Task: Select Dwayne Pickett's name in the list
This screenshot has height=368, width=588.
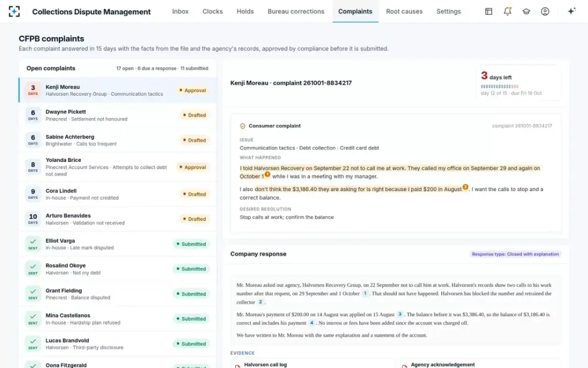Action: (66, 112)
